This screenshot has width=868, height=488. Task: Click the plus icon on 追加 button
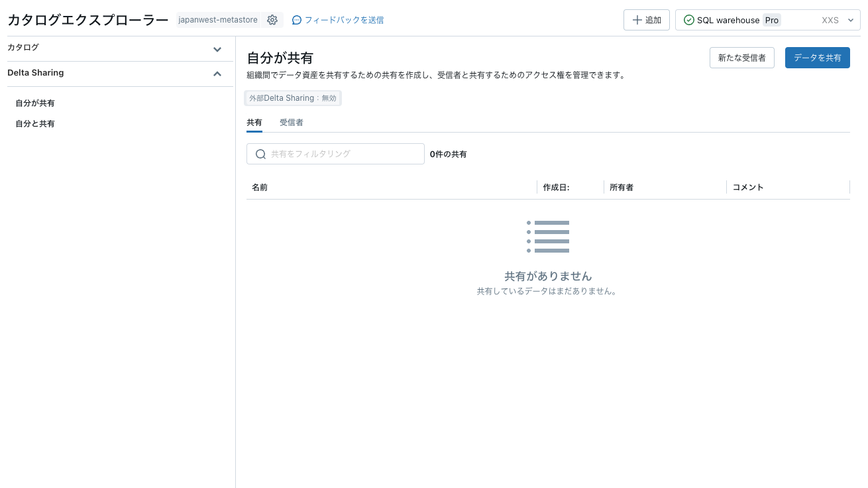tap(637, 19)
